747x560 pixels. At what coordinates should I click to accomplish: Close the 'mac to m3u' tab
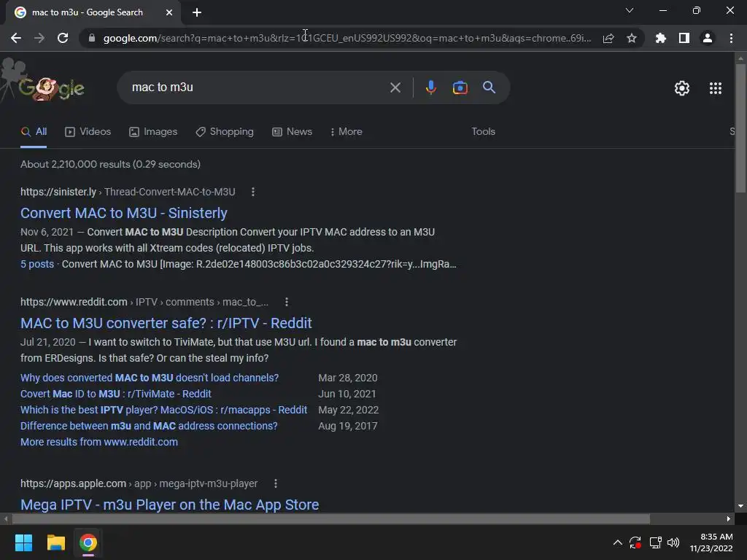click(169, 12)
